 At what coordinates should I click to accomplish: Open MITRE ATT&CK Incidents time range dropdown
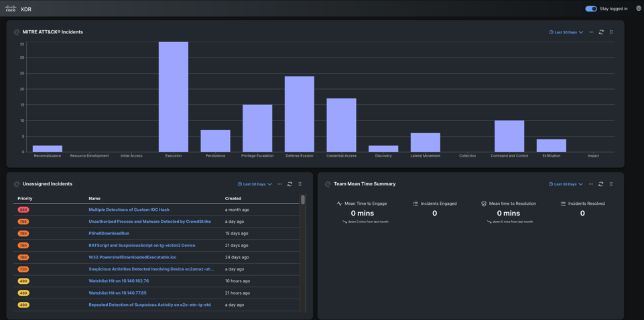coord(566,32)
